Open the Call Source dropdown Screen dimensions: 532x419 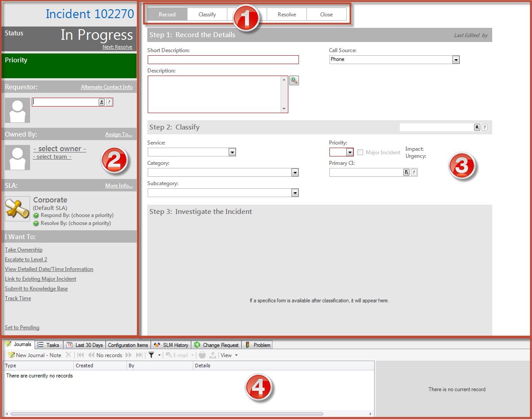(x=456, y=60)
